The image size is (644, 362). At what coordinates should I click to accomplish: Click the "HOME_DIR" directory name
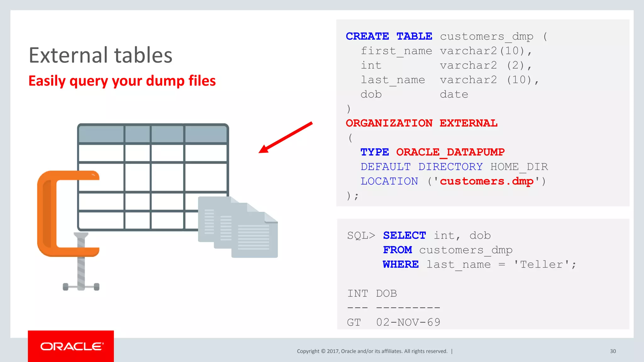(x=519, y=167)
